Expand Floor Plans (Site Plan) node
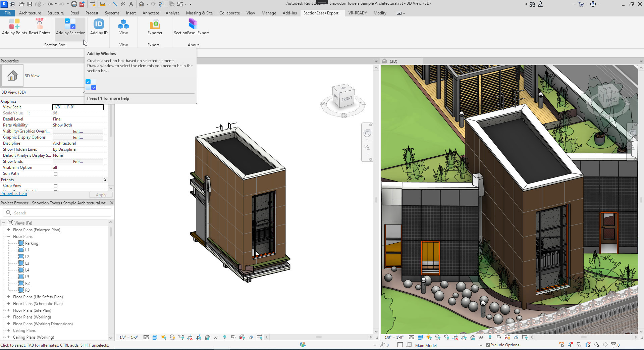Viewport: 644px width, 350px height. 9,310
